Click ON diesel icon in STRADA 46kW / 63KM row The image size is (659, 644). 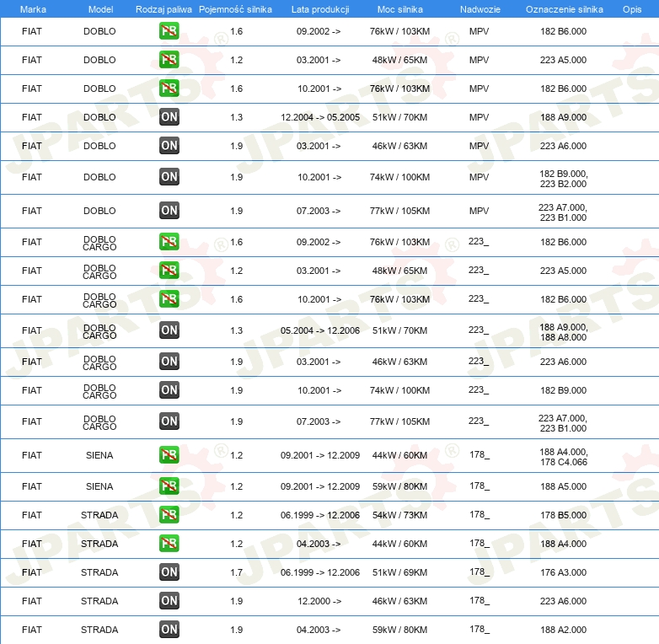click(169, 600)
